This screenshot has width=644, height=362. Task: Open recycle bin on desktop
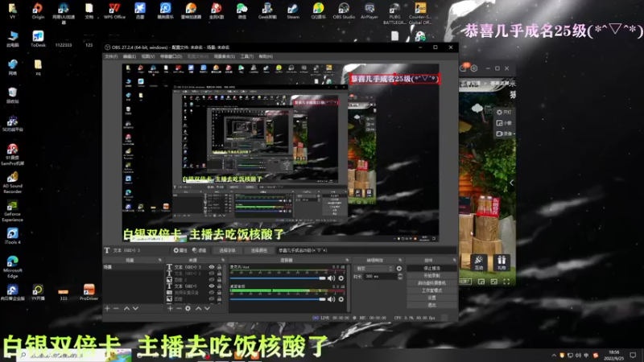click(x=12, y=95)
